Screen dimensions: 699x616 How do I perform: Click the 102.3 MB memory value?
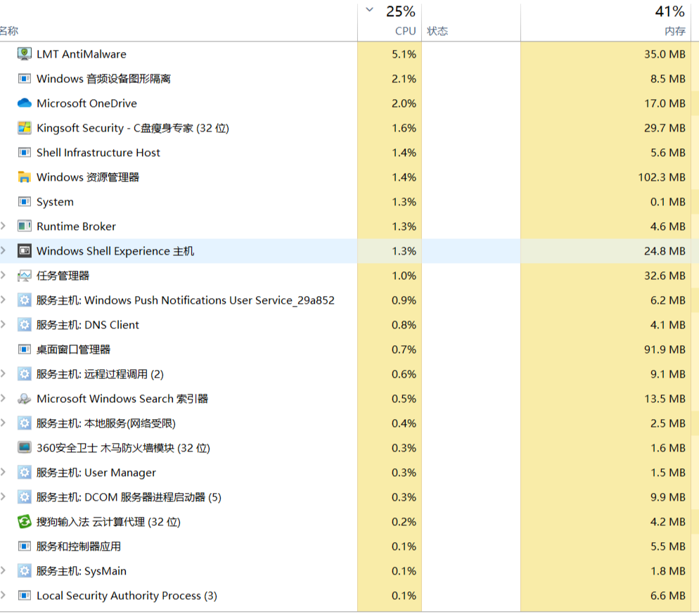click(662, 177)
